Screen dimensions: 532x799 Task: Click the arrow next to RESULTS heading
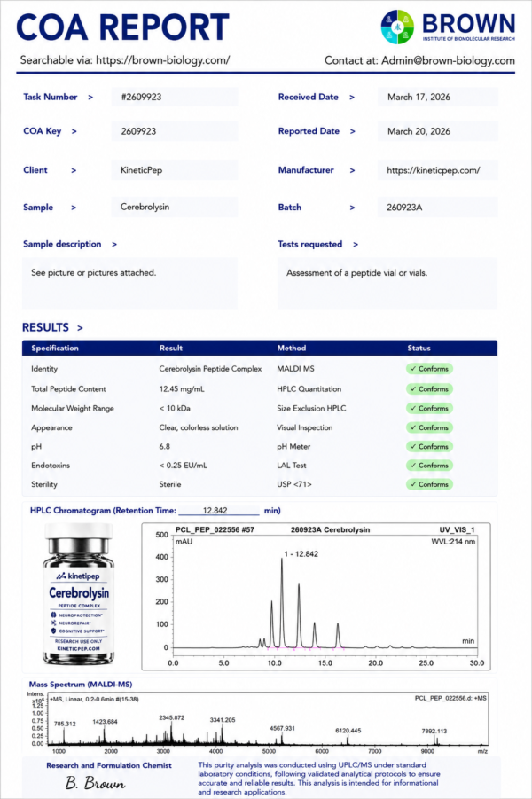[x=80, y=327]
